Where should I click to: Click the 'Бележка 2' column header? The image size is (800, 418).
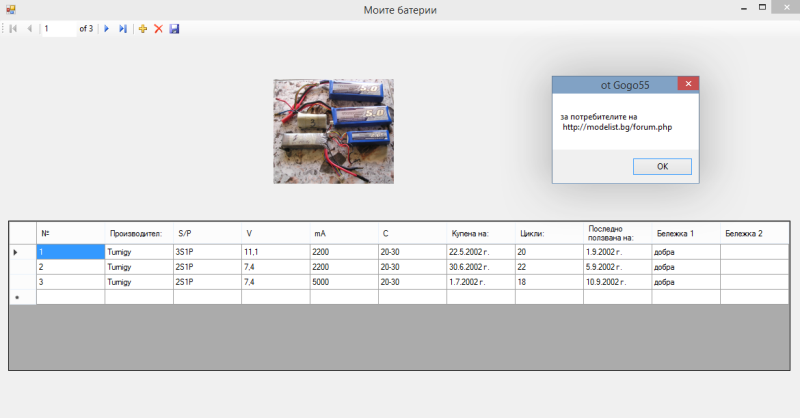pos(753,233)
